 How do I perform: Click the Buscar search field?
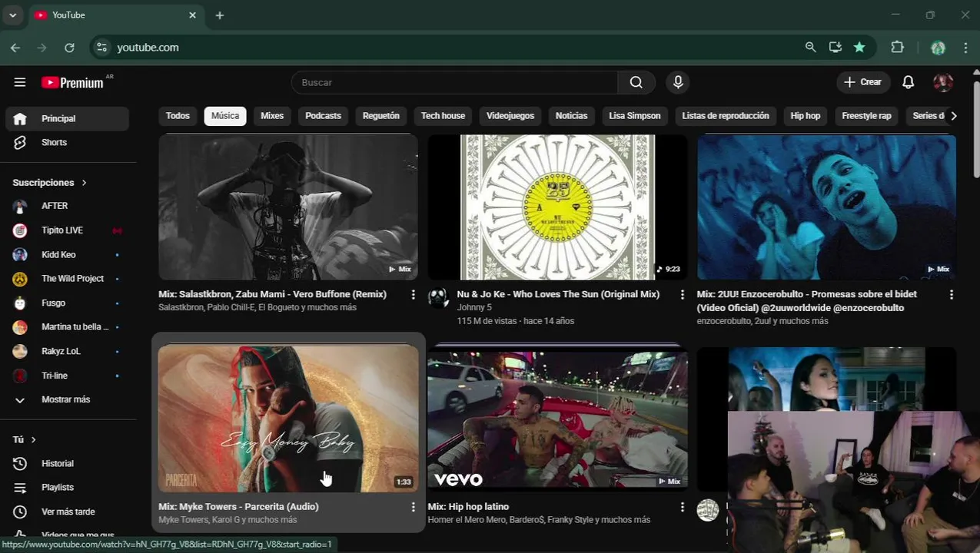point(454,82)
